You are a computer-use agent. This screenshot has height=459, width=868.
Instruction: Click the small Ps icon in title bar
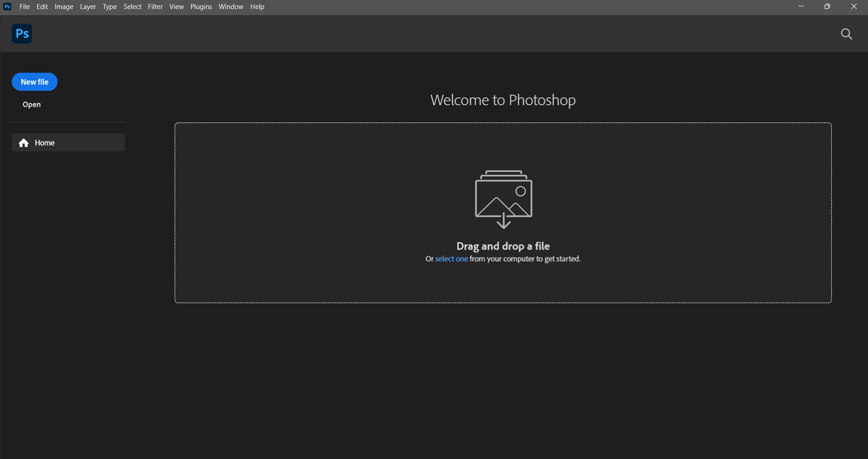[8, 7]
